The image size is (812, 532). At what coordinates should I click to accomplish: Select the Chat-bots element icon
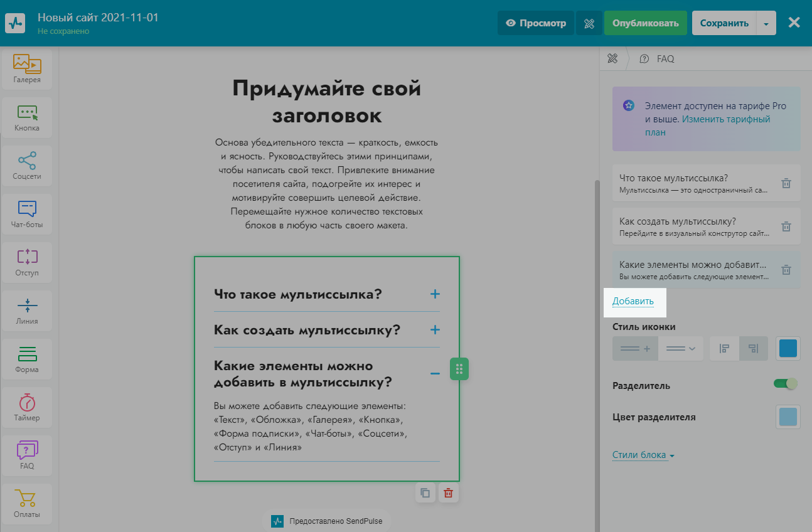point(27,213)
